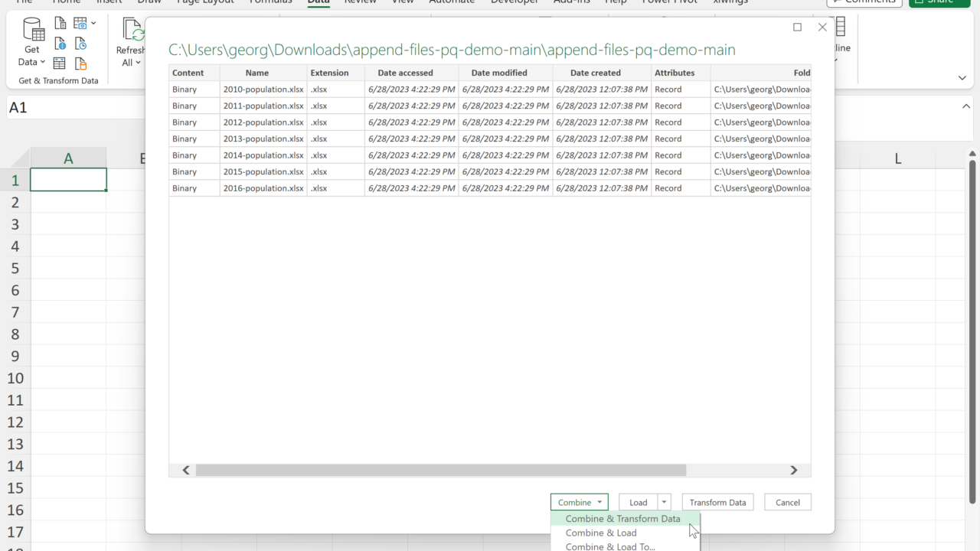Click Cancel in the dialog

click(788, 502)
